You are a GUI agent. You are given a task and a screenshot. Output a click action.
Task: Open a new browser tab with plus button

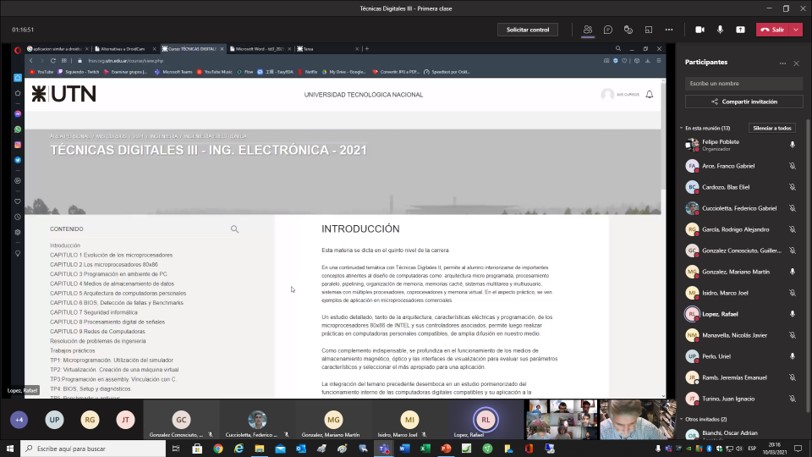click(x=367, y=49)
